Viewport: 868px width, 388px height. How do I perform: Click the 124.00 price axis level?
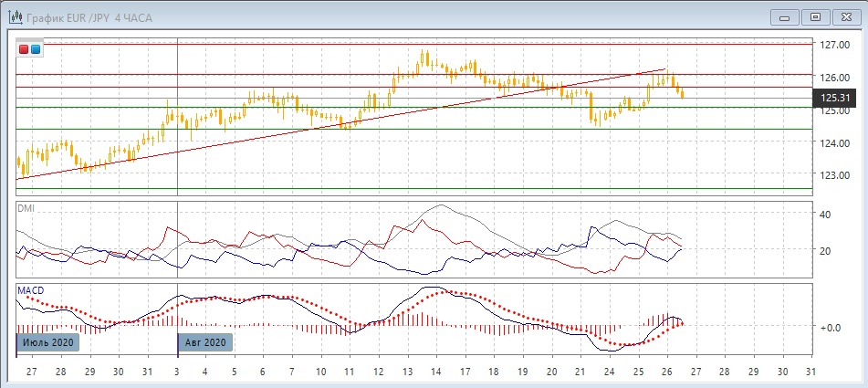[835, 142]
